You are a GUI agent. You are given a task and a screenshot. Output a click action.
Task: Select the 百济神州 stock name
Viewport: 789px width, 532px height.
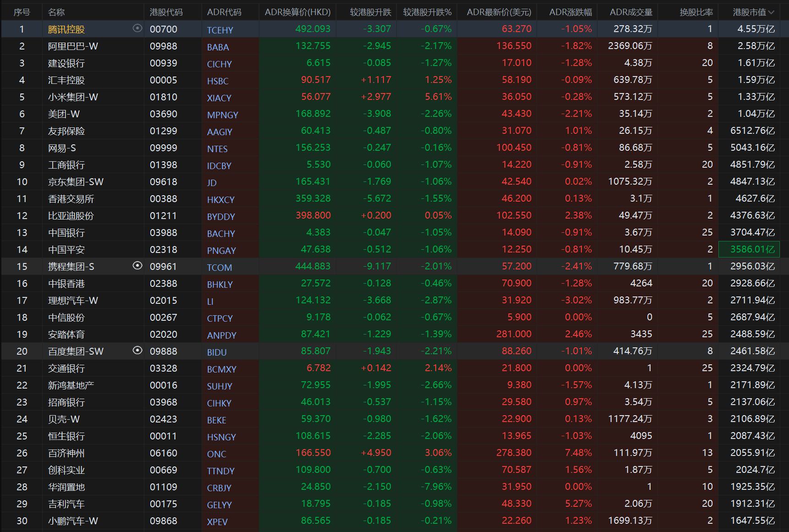(66, 453)
